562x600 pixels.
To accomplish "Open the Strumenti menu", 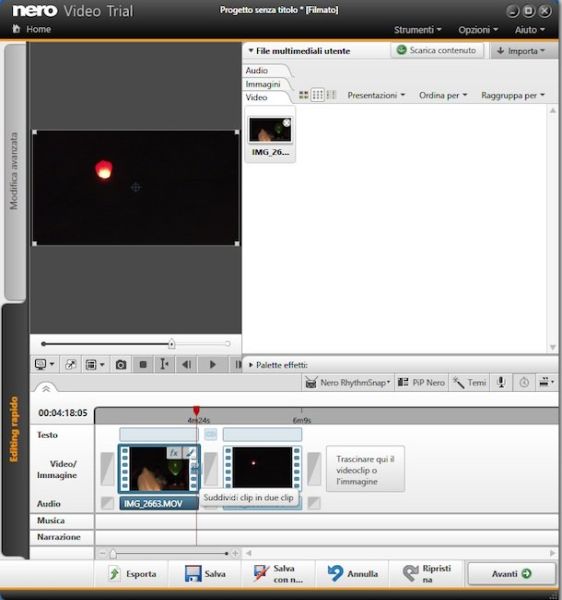I will pos(418,29).
